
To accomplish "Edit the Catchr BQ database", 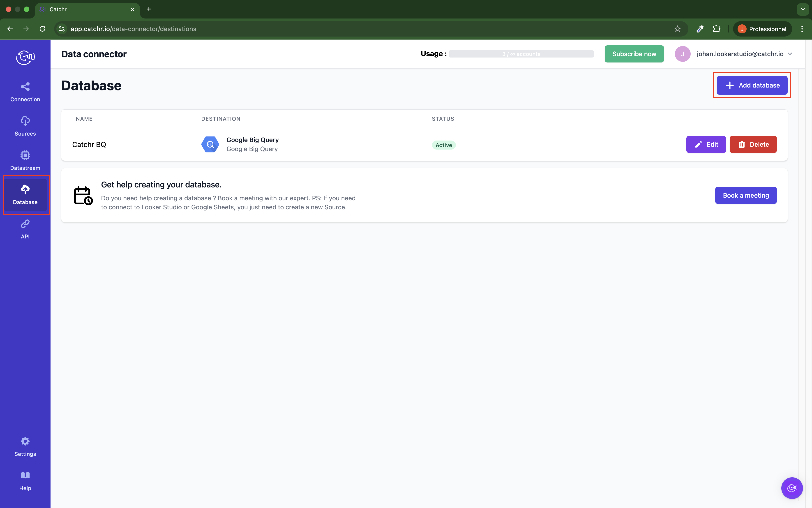I will (706, 144).
